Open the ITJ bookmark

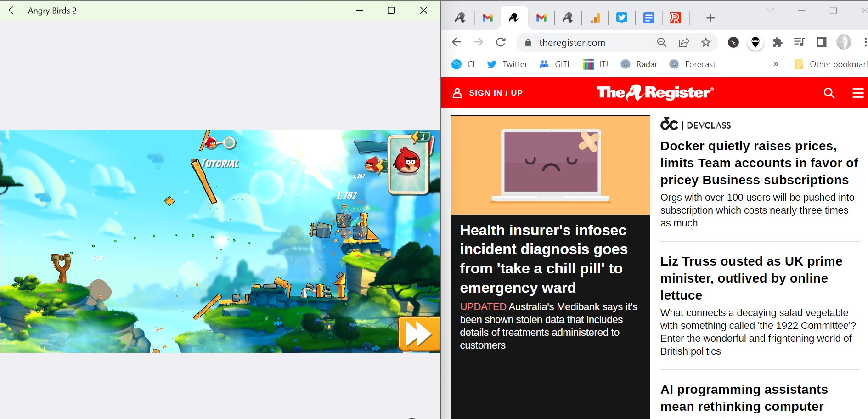595,64
